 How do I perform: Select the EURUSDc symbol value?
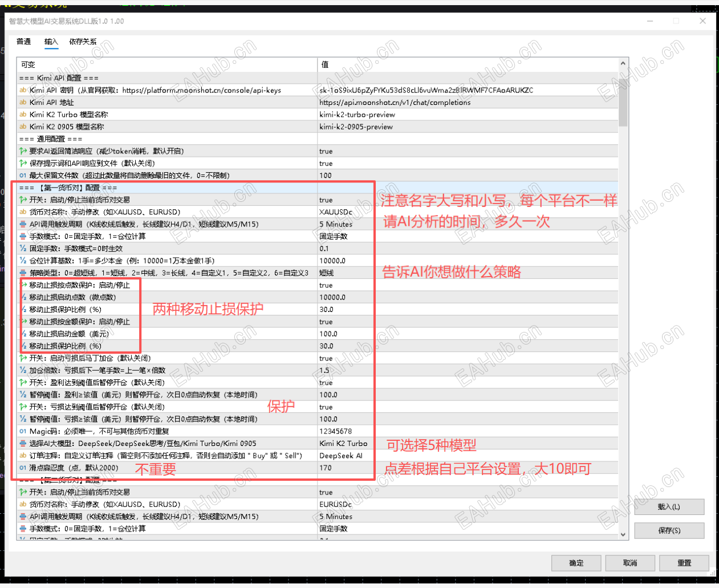(336, 504)
